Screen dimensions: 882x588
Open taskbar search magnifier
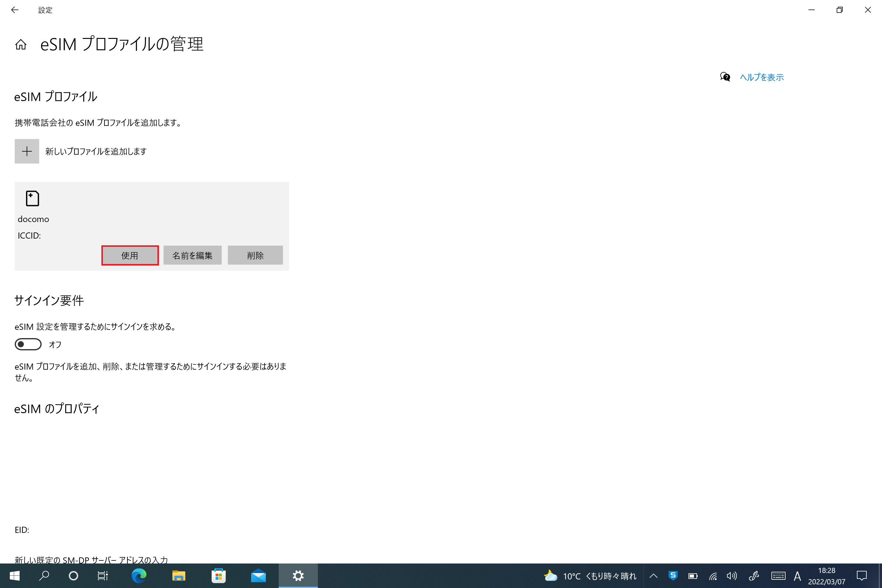coord(44,576)
